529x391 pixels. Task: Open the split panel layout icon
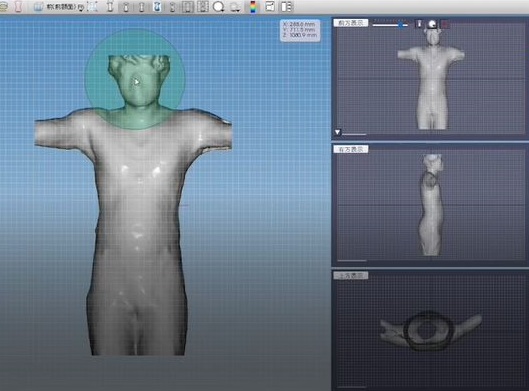(286, 7)
